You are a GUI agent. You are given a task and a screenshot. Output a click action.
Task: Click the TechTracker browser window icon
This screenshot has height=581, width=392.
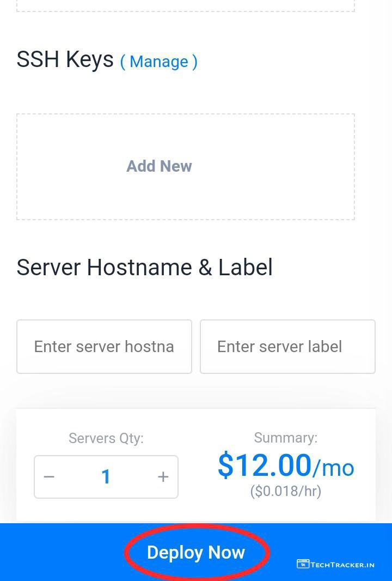click(x=303, y=564)
